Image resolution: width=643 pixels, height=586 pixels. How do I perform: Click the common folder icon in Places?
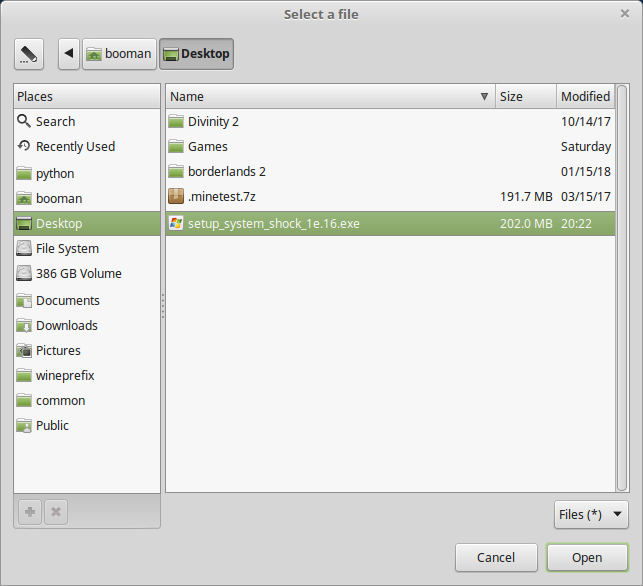coord(24,401)
